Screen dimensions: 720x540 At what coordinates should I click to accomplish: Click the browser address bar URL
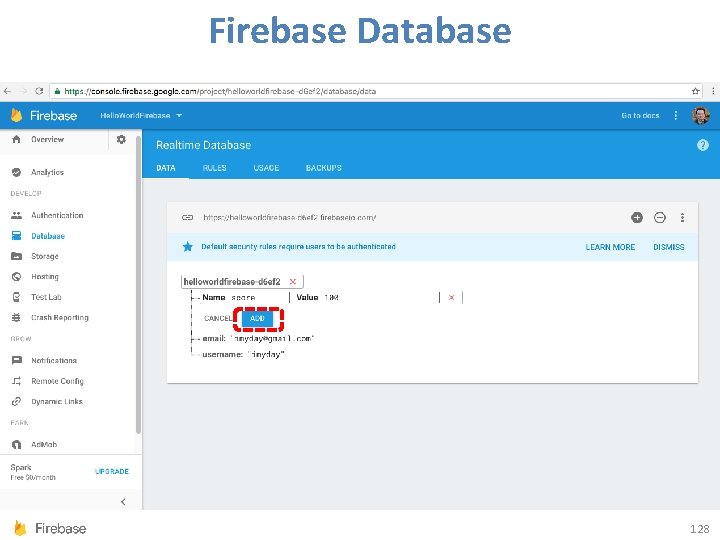(x=220, y=91)
